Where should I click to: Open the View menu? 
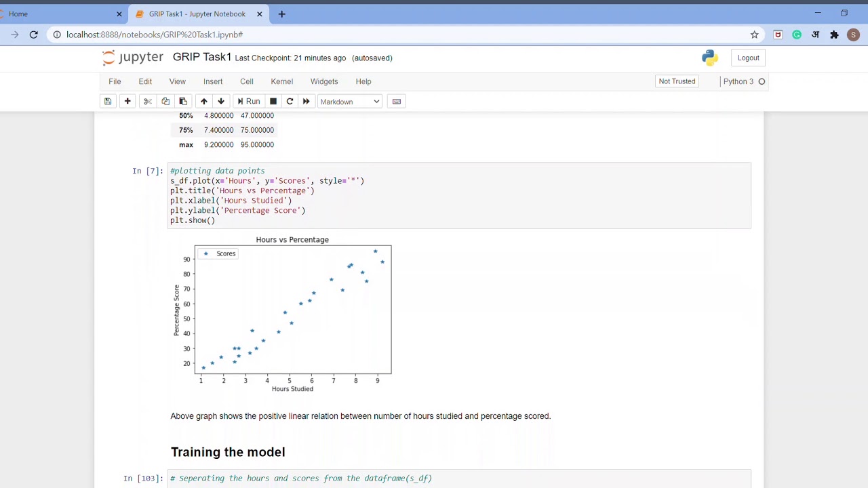click(x=177, y=81)
